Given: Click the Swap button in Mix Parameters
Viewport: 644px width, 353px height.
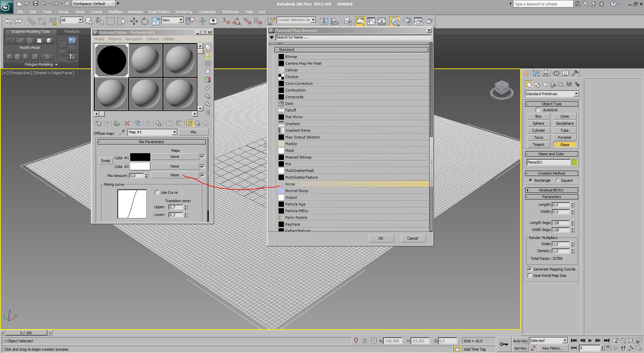Looking at the screenshot, I should [105, 161].
